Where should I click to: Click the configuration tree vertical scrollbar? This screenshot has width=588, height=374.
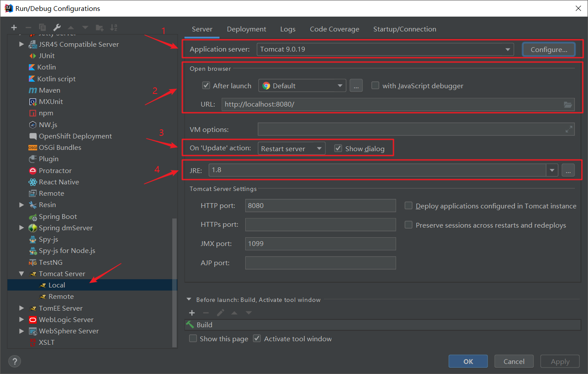click(175, 283)
